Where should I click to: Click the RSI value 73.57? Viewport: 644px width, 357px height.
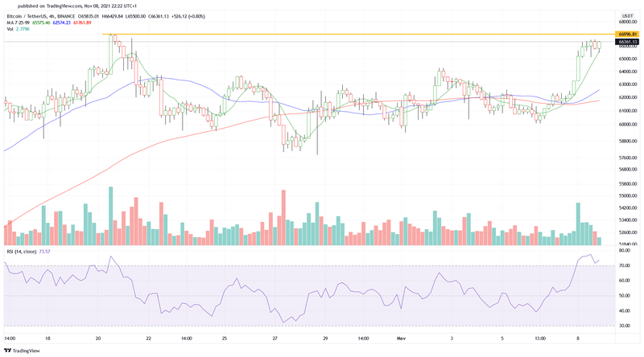(44, 252)
